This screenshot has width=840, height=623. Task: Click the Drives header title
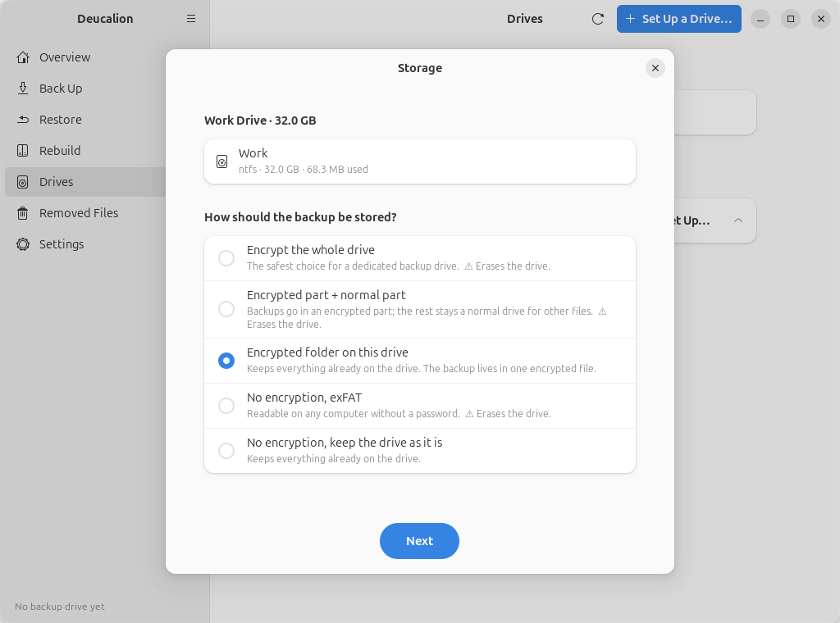pyautogui.click(x=525, y=19)
